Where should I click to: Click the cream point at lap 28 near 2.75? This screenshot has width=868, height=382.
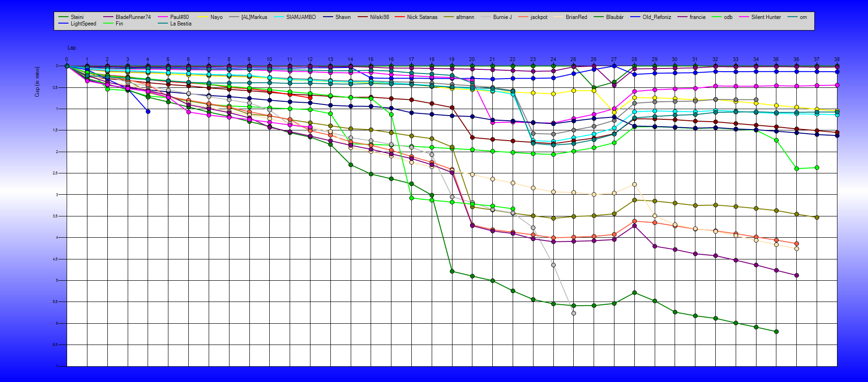tap(634, 185)
